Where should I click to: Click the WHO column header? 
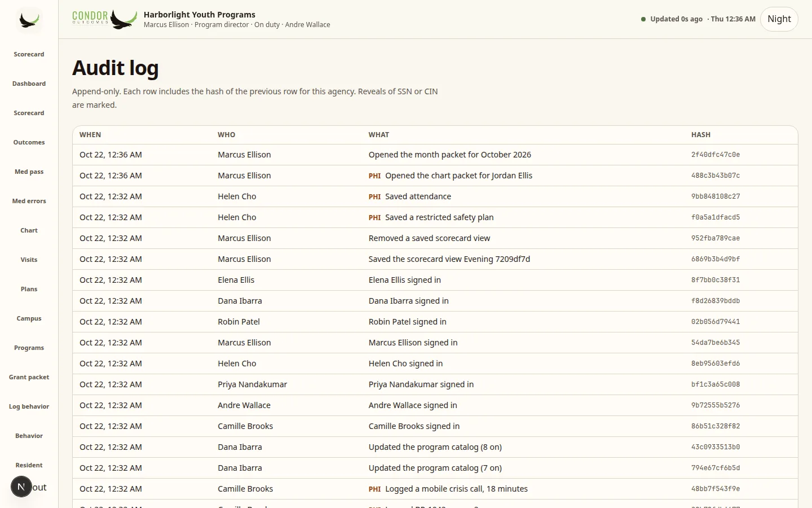tap(227, 135)
